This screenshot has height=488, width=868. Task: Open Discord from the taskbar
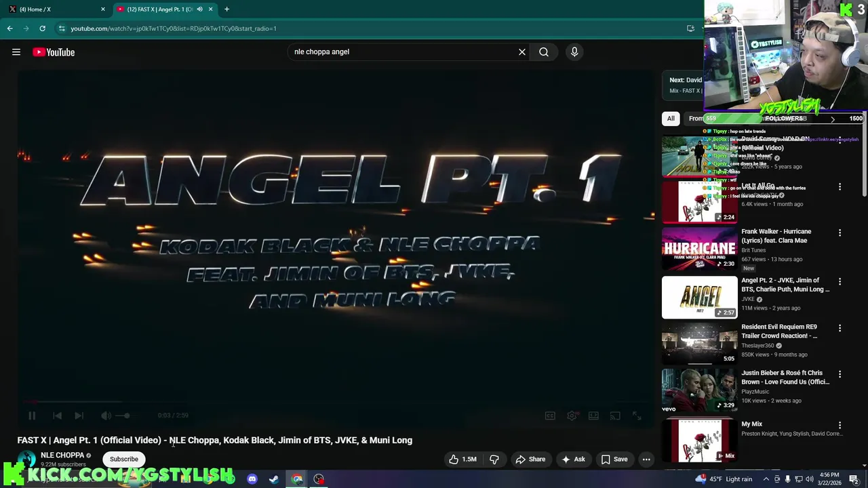coord(252,479)
